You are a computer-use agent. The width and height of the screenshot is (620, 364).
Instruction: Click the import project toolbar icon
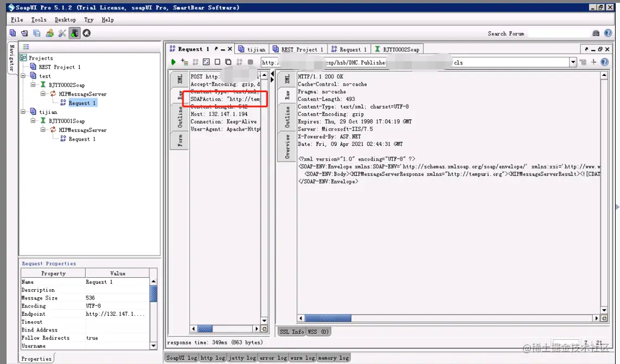[x=24, y=33]
